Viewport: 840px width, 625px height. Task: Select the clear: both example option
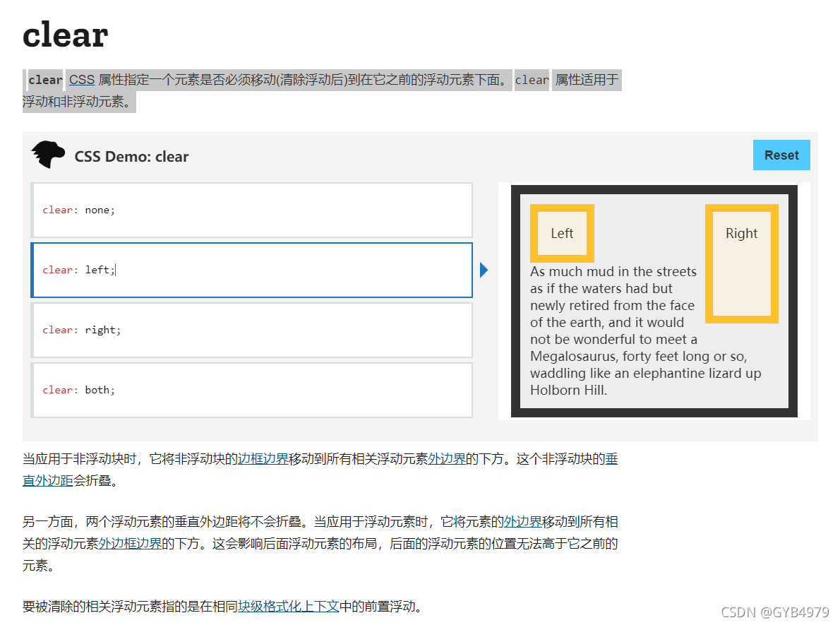click(x=252, y=390)
